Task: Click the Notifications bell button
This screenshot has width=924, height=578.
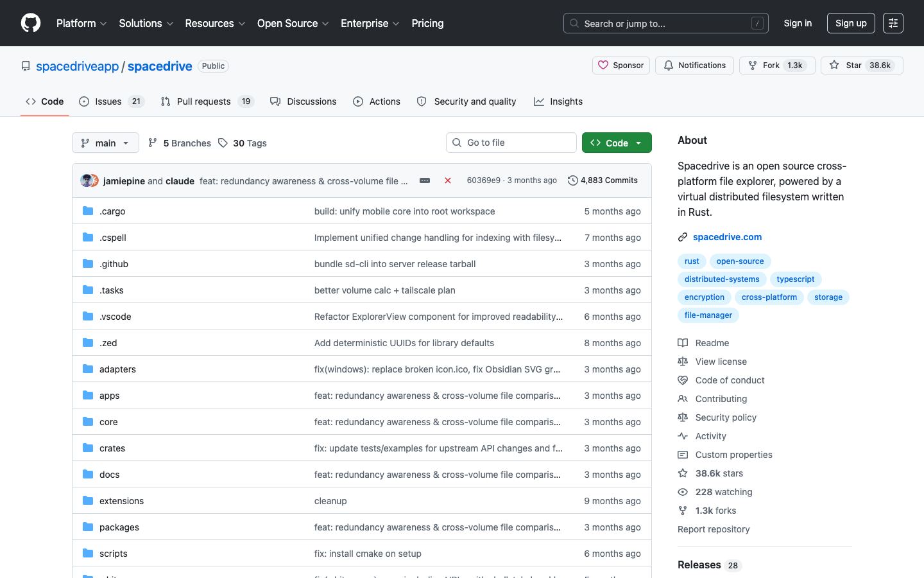Action: pyautogui.click(x=694, y=66)
